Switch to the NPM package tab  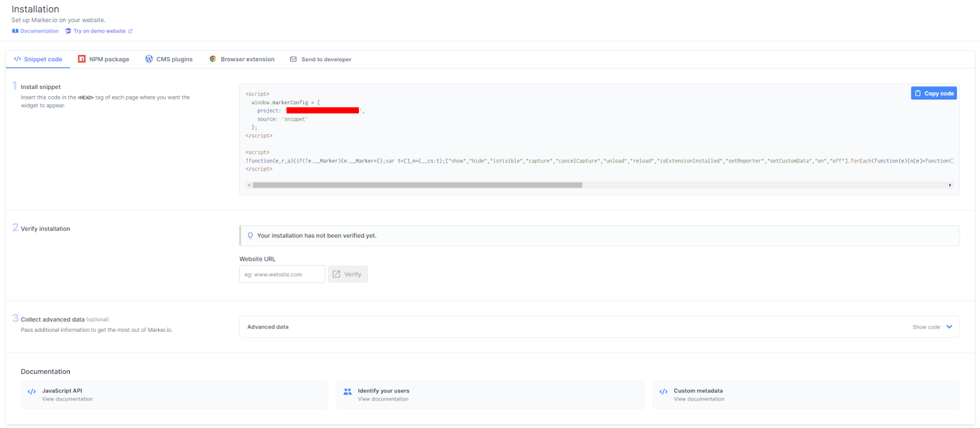point(104,59)
